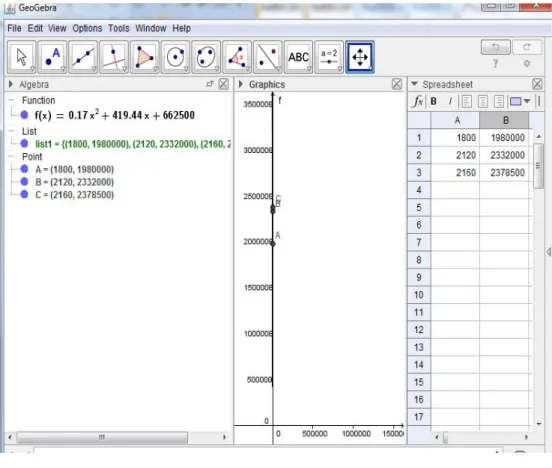This screenshot has width=552, height=468.
Task: Align spreadsheet cell text center
Action: coord(483,102)
